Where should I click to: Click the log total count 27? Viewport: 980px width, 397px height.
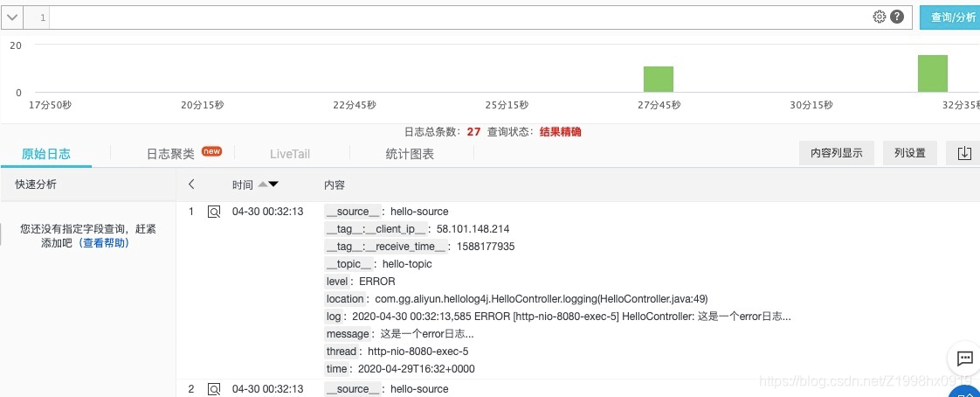[x=473, y=132]
